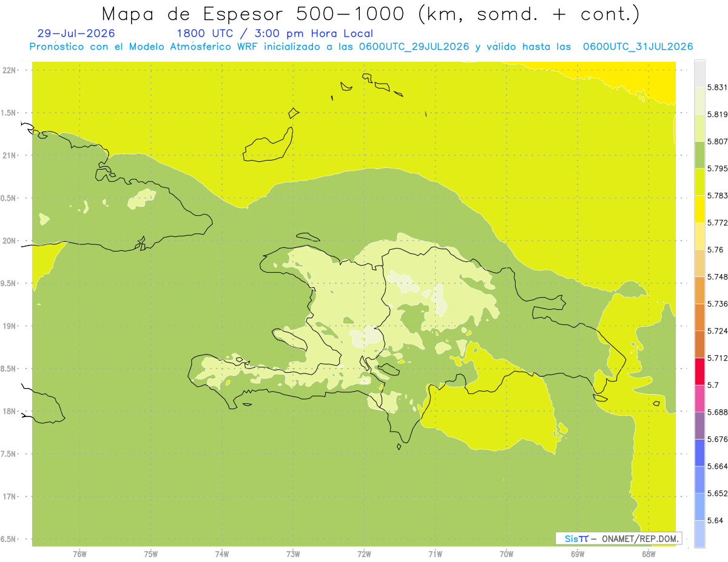The image size is (728, 562).
Task: Select the 21N latitude label
Action: [9, 156]
